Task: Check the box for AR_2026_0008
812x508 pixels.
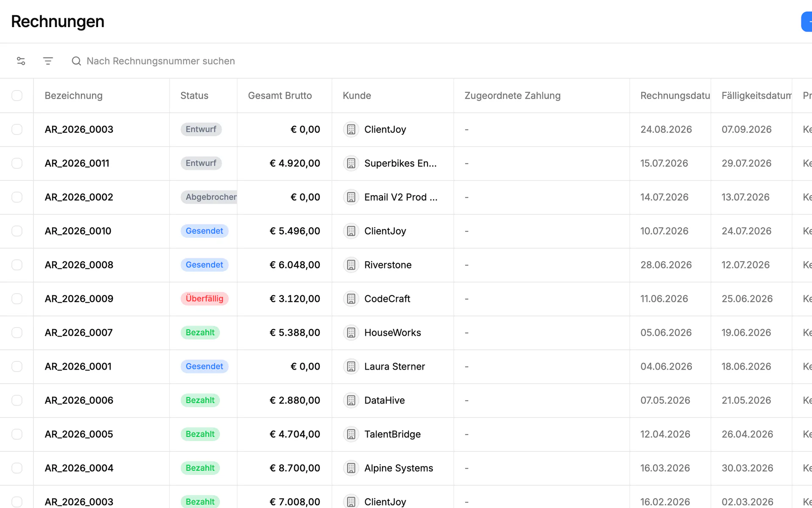Action: tap(17, 265)
